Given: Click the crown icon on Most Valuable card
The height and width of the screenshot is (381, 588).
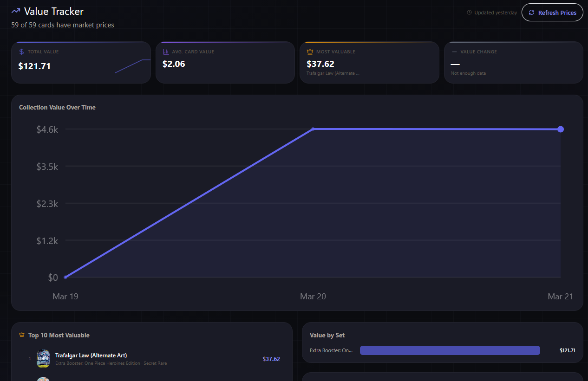Looking at the screenshot, I should coord(310,52).
